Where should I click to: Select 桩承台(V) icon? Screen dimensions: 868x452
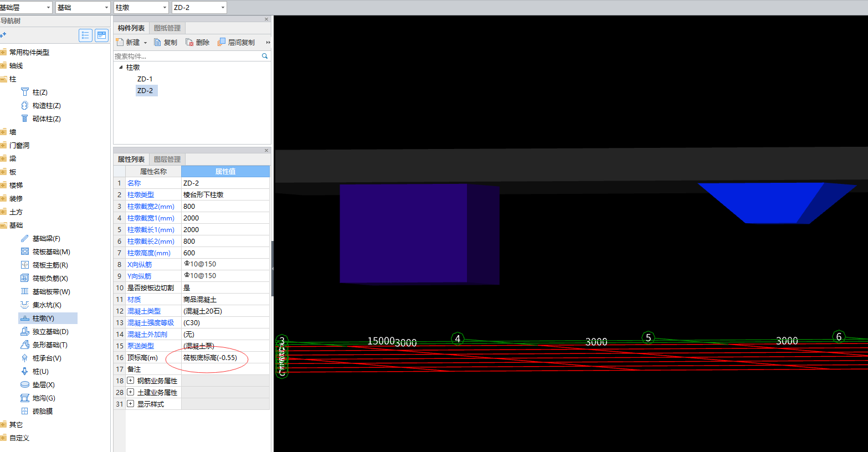click(24, 358)
